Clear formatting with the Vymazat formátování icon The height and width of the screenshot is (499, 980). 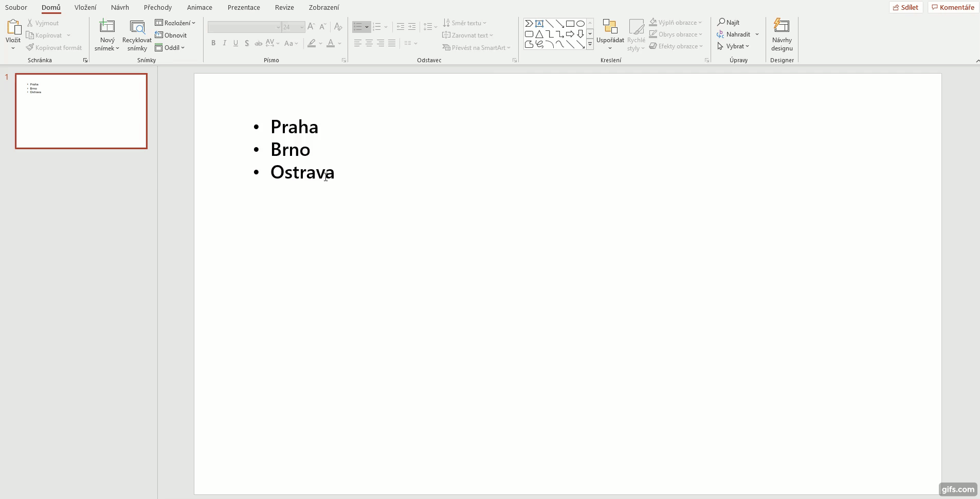[338, 27]
